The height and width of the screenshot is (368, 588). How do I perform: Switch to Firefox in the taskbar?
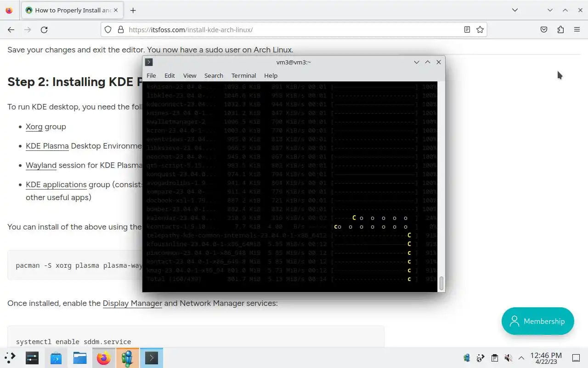[x=104, y=357]
